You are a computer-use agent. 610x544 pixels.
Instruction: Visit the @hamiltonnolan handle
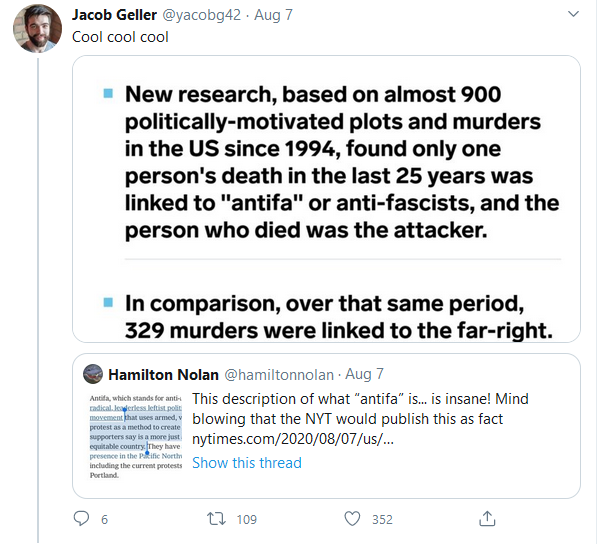(279, 375)
